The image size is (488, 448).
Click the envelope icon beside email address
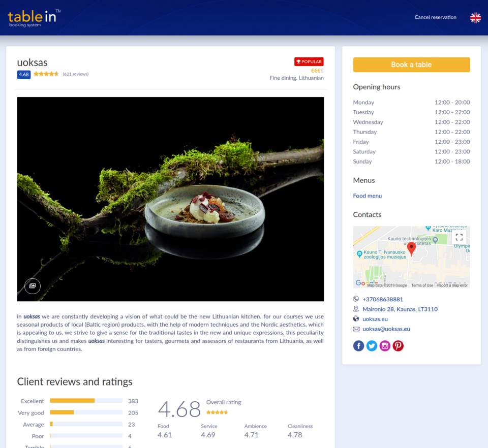(x=356, y=329)
